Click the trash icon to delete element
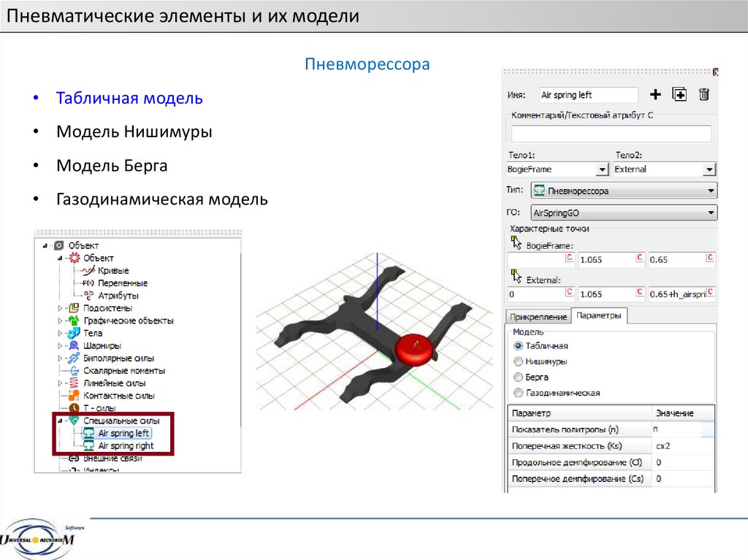This screenshot has width=748, height=560. pos(703,94)
